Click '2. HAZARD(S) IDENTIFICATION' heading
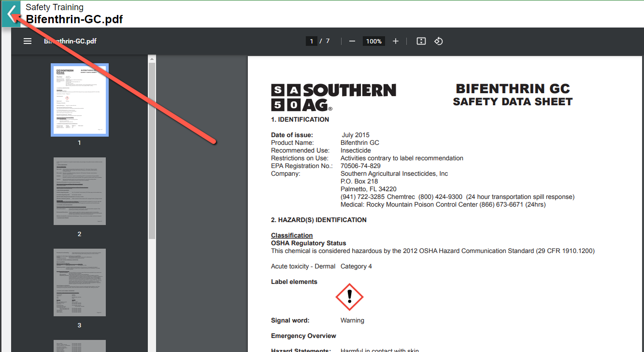The width and height of the screenshot is (644, 352). [x=319, y=220]
